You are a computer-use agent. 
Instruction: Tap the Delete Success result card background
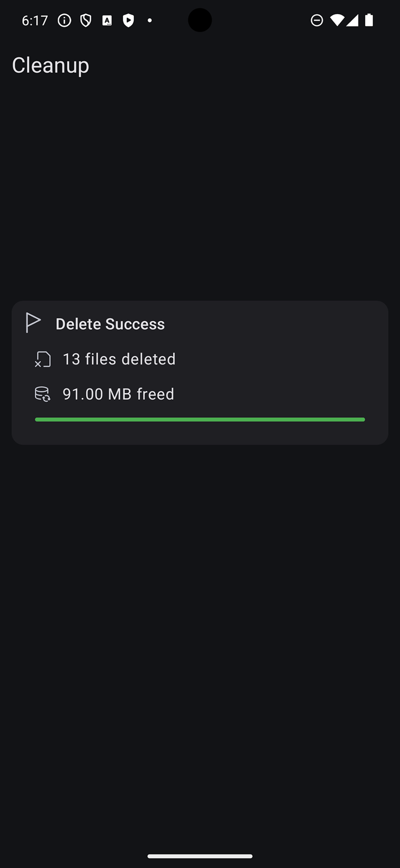199,373
